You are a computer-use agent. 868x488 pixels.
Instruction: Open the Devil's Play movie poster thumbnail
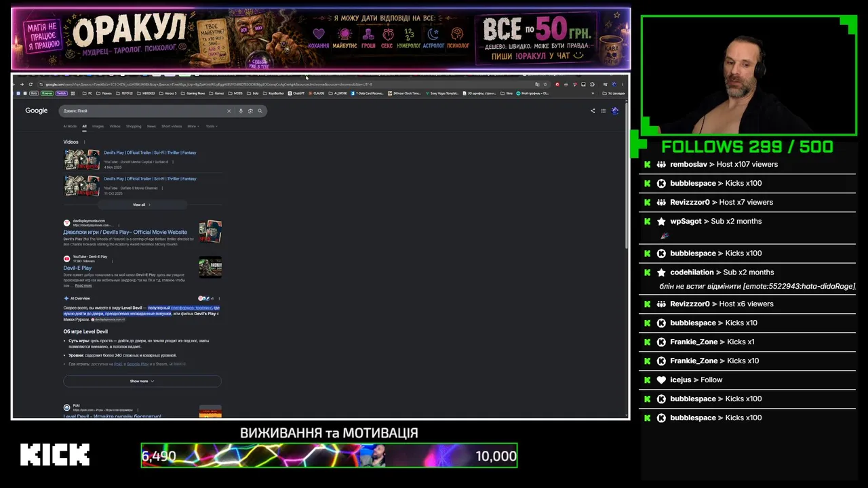click(210, 231)
